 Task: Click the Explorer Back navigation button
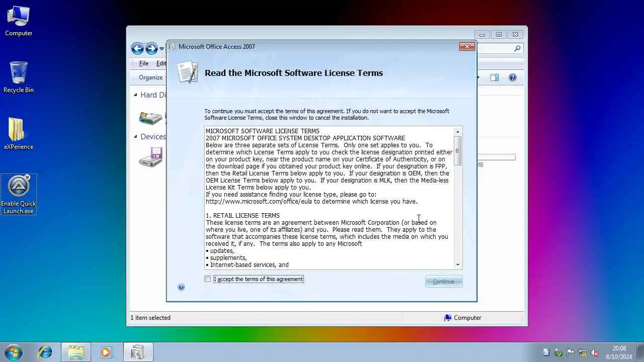137,49
